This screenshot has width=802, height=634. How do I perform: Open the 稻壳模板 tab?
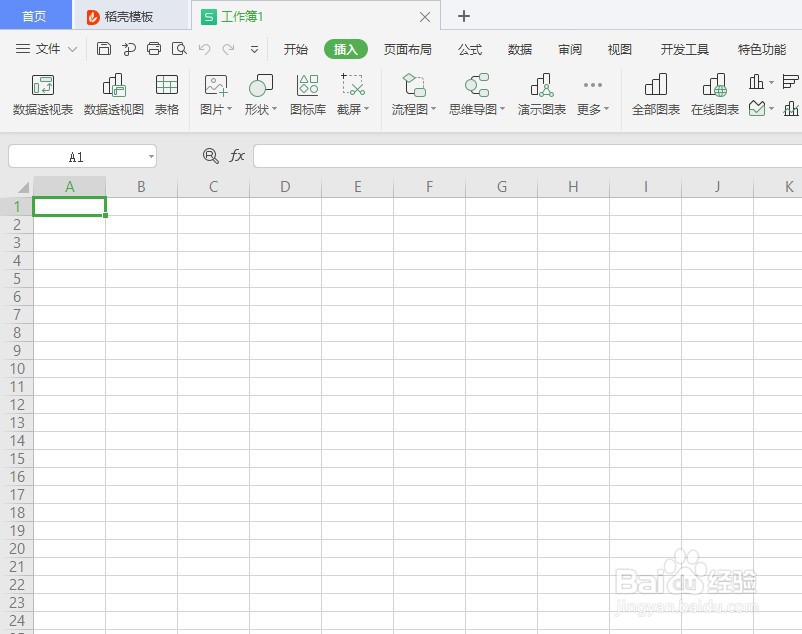119,16
